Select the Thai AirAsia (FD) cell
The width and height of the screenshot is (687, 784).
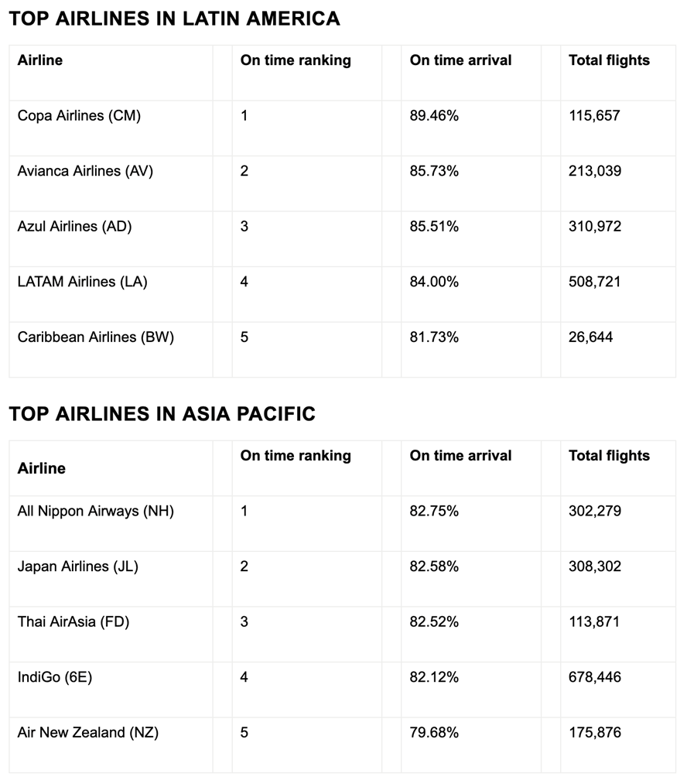(73, 622)
